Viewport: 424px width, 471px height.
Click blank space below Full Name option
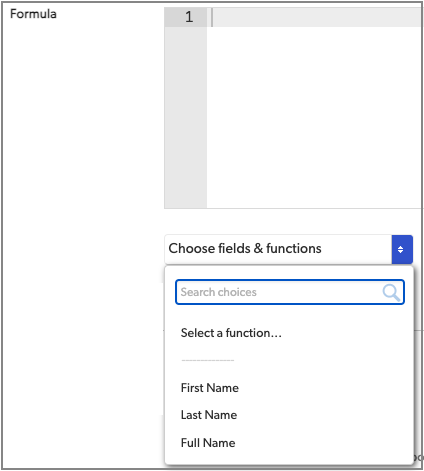289,457
